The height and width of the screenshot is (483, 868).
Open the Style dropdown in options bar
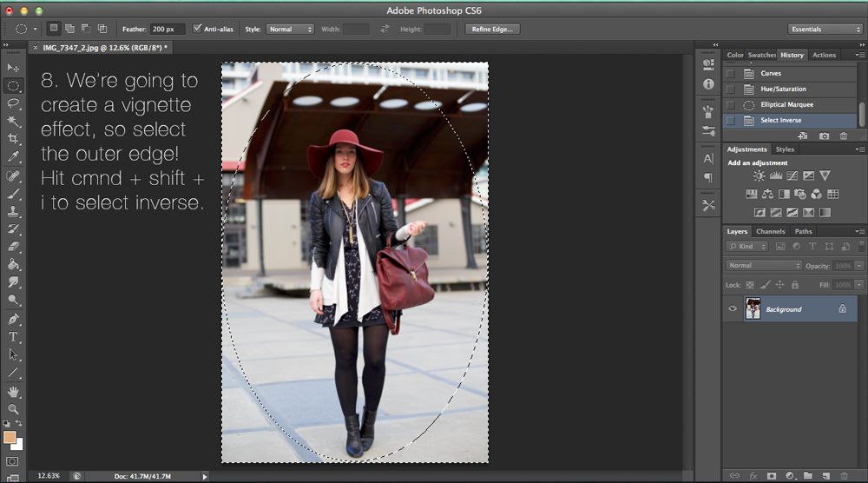291,29
